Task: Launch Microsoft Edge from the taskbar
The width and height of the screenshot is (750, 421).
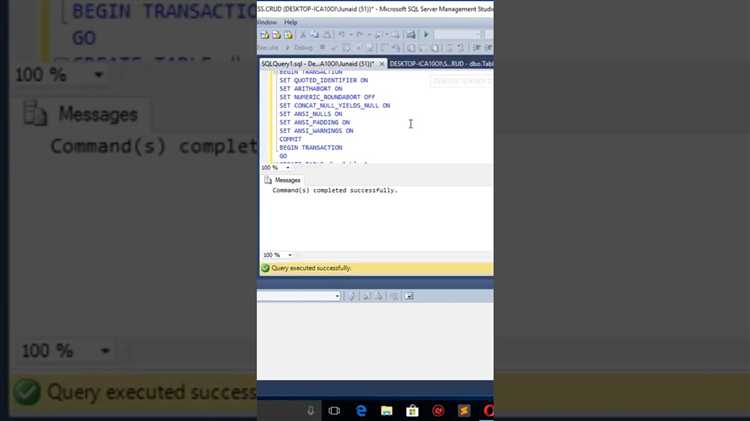Action: 361,410
